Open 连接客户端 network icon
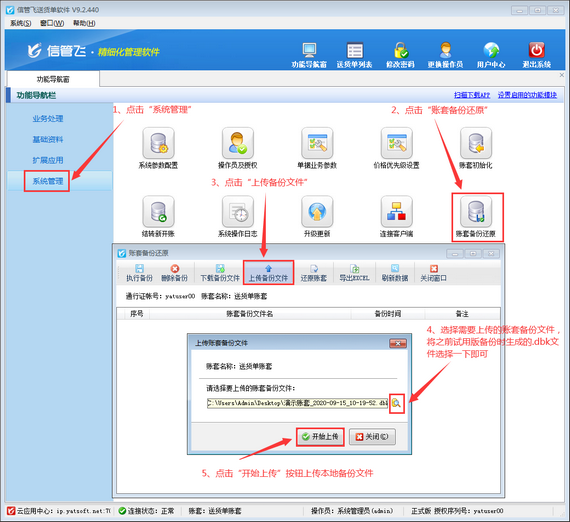The height and width of the screenshot is (522, 570). [x=396, y=212]
